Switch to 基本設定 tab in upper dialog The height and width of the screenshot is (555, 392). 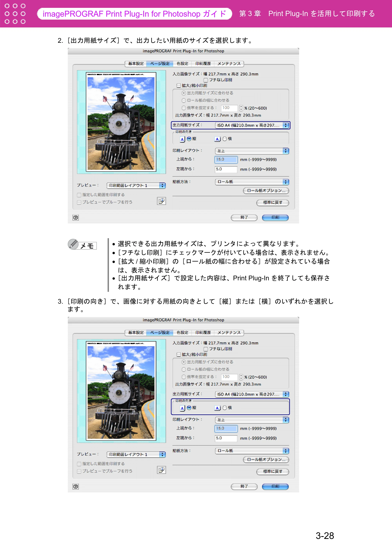[136, 64]
